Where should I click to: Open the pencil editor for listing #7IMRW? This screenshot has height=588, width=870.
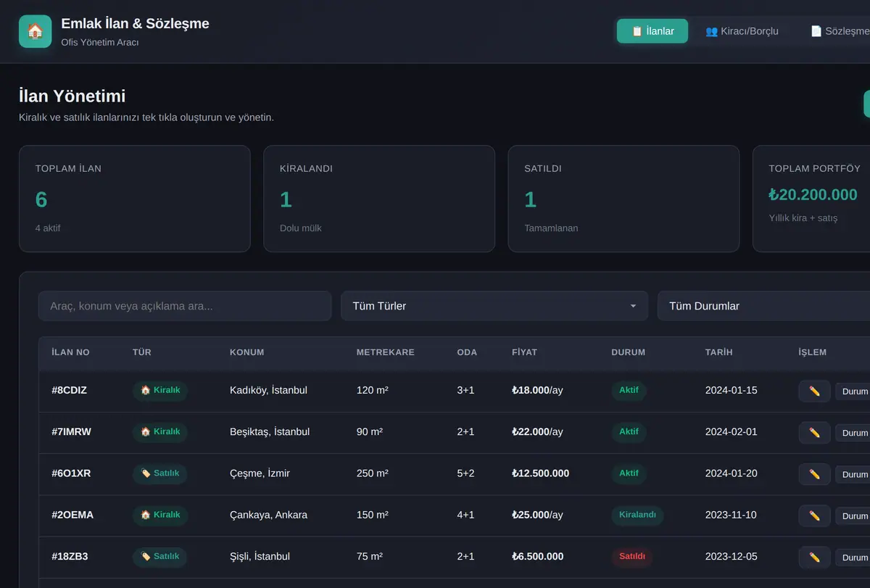coord(814,432)
